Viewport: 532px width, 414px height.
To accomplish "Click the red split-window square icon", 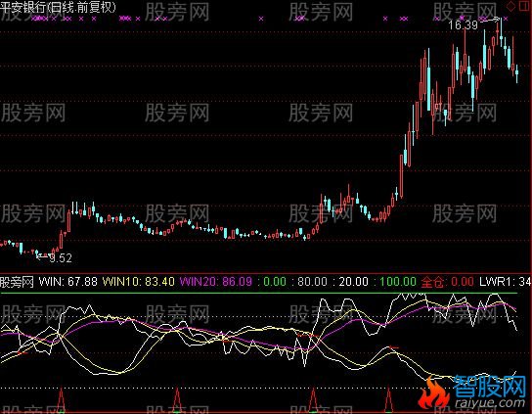I will click(x=524, y=7).
